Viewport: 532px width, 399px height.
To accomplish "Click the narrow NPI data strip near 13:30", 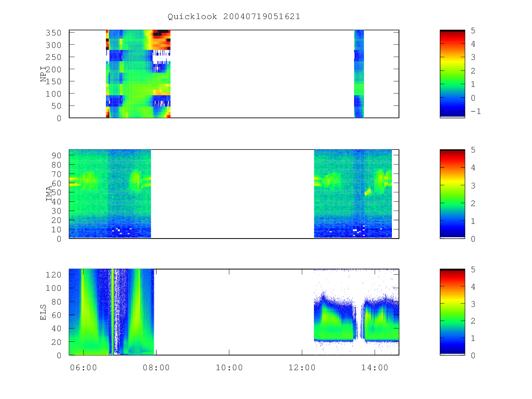I will 359,74.
